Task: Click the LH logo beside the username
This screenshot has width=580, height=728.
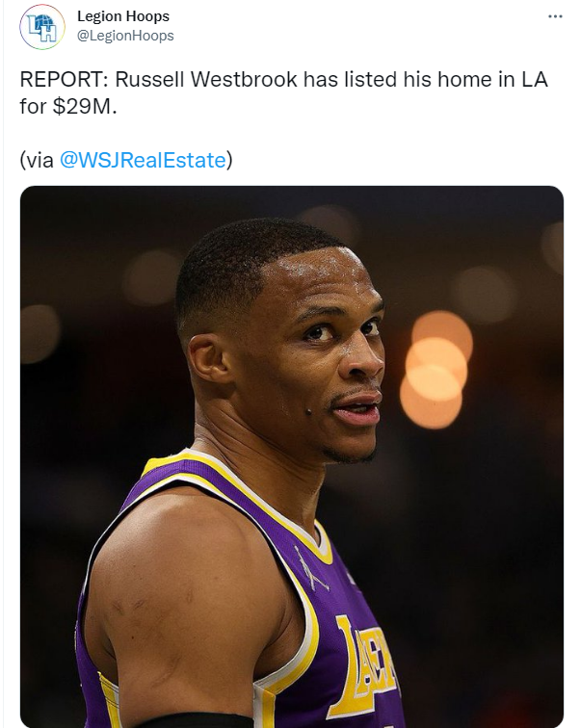Action: click(42, 27)
